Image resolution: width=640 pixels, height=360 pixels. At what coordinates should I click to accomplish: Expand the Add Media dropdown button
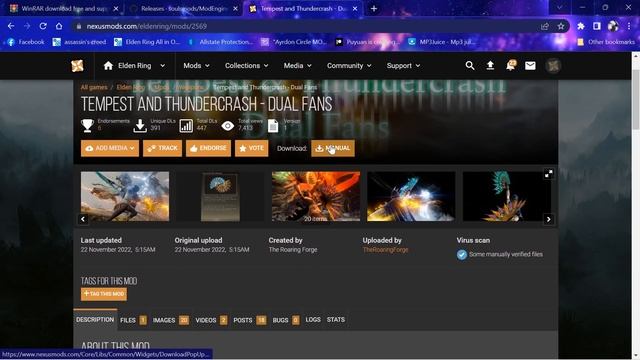tap(110, 148)
